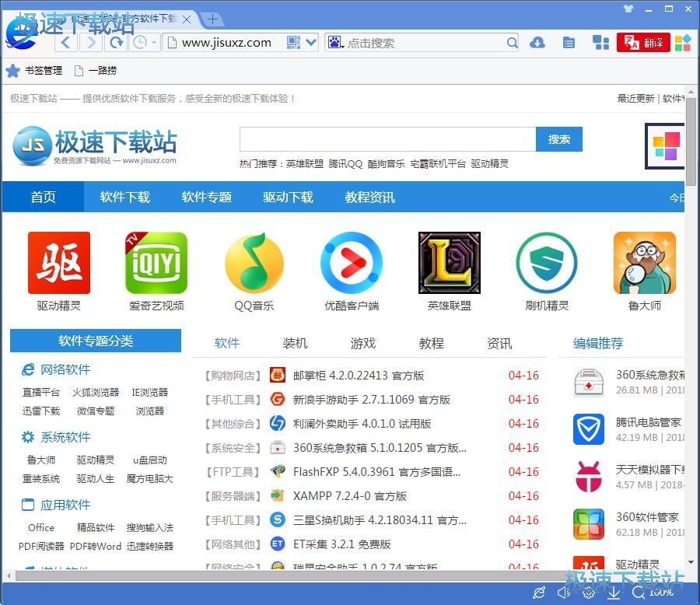Click the blue document icon in the toolbar
This screenshot has height=605, width=700.
tap(569, 43)
